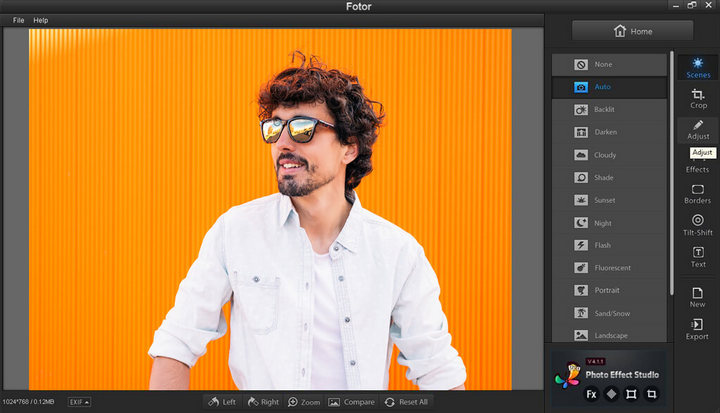Rotate the image left
The height and width of the screenshot is (413, 720).
click(221, 402)
